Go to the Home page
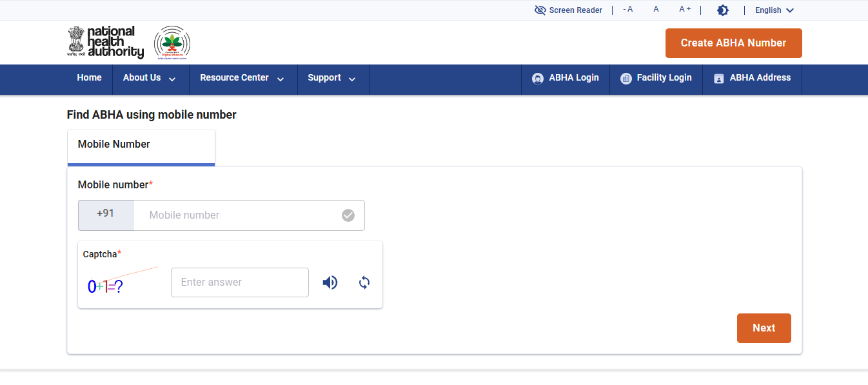Screen dimensions: 868x385 tap(89, 78)
